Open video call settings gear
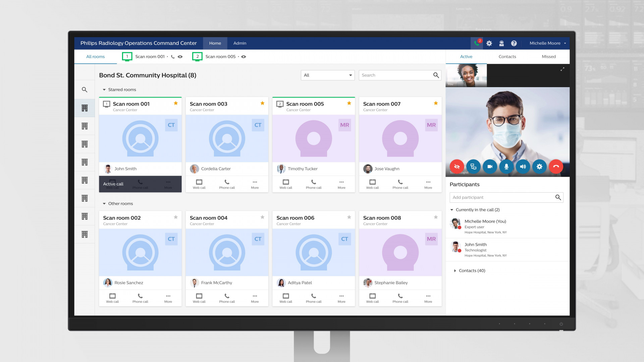 point(539,167)
